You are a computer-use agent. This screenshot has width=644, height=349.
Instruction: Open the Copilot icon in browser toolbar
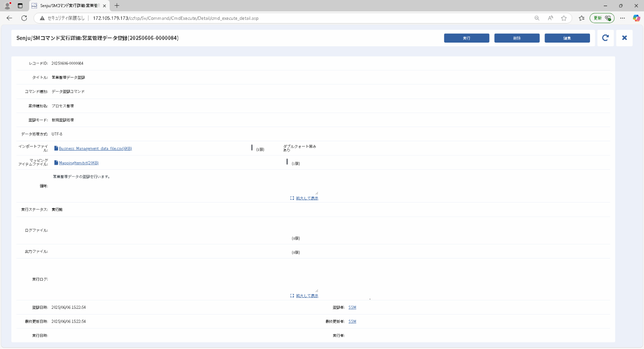(x=636, y=18)
